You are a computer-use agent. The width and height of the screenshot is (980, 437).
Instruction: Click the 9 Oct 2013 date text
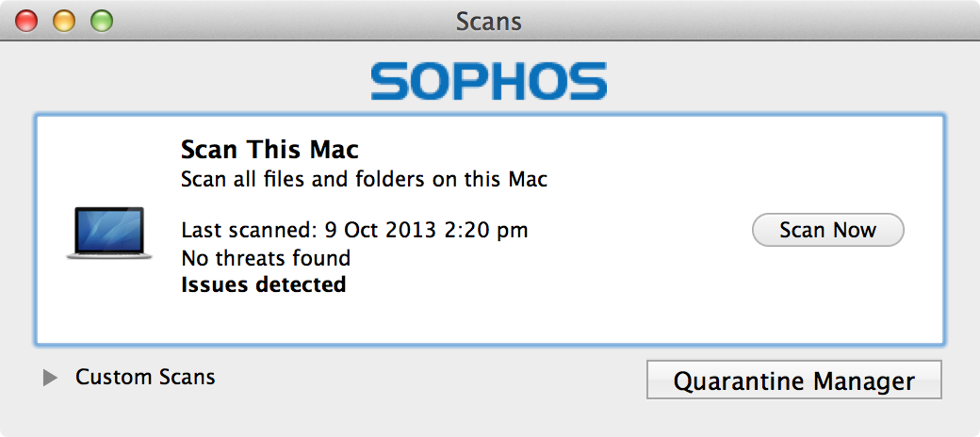[380, 230]
